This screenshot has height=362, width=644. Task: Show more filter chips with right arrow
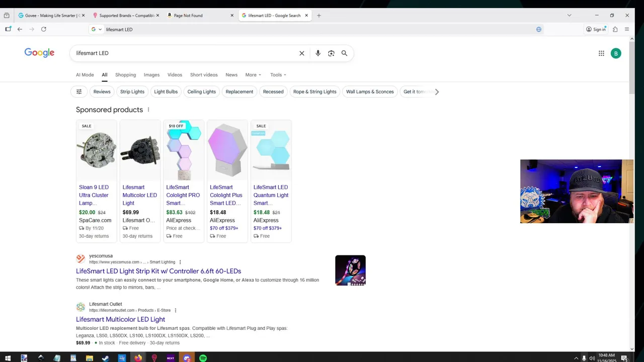coord(437,92)
